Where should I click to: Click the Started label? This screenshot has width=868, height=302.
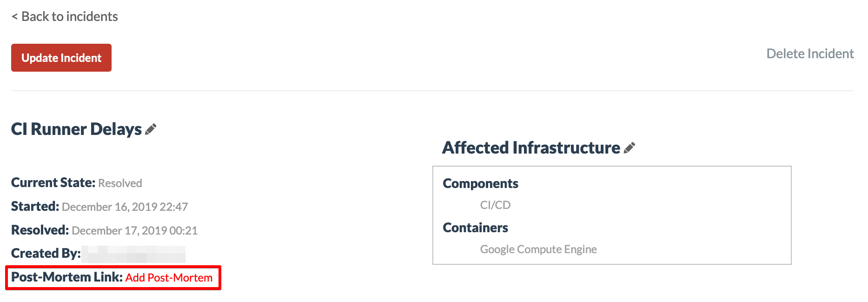tap(35, 207)
